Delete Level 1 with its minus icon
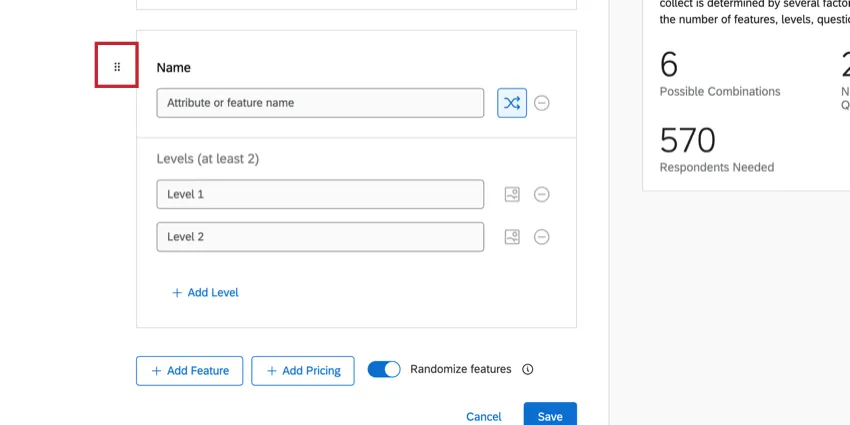This screenshot has width=850, height=425. coord(542,195)
